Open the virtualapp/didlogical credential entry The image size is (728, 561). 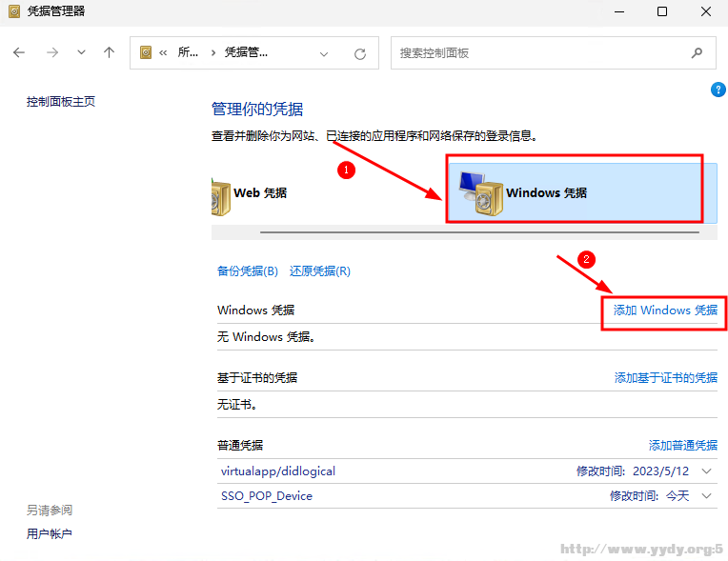pos(278,471)
